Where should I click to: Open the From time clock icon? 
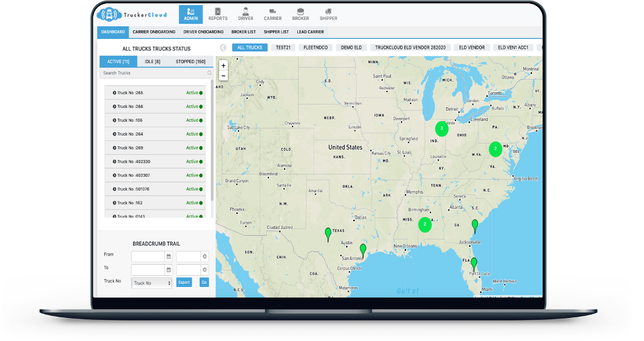204,257
